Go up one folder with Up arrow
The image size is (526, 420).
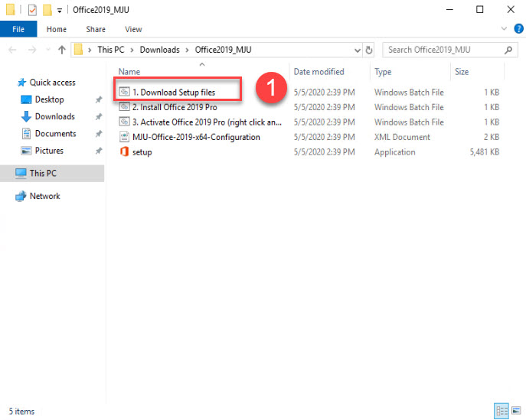pyautogui.click(x=61, y=50)
